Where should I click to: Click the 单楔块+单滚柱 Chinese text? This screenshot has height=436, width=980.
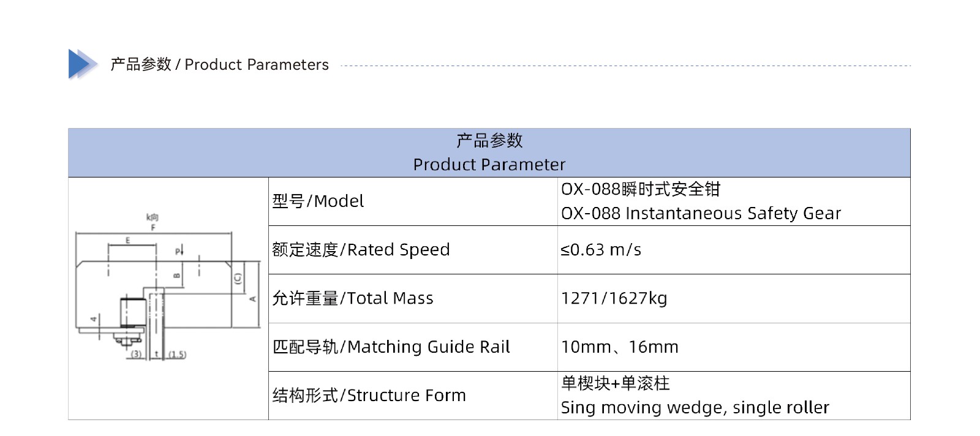coord(615,383)
